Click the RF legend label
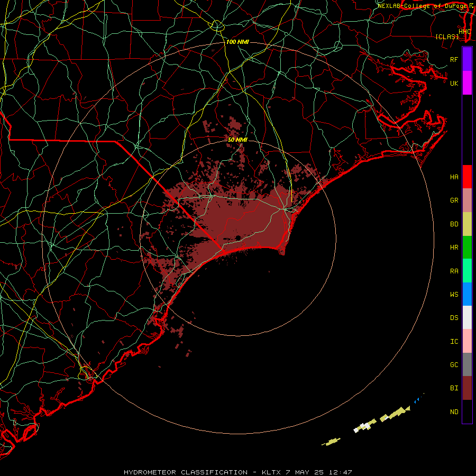This screenshot has height=476, width=476. click(x=454, y=59)
